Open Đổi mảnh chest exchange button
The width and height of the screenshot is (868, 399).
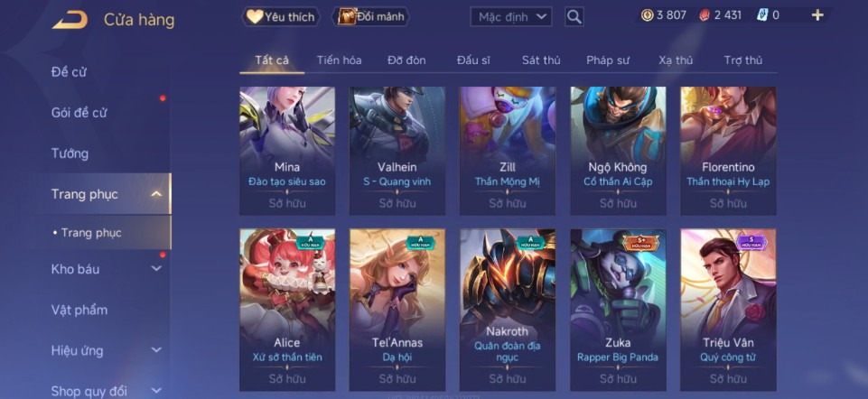[370, 16]
